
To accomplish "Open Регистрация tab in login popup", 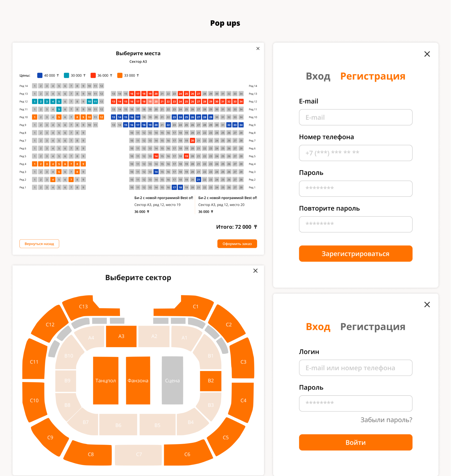I will (x=372, y=327).
